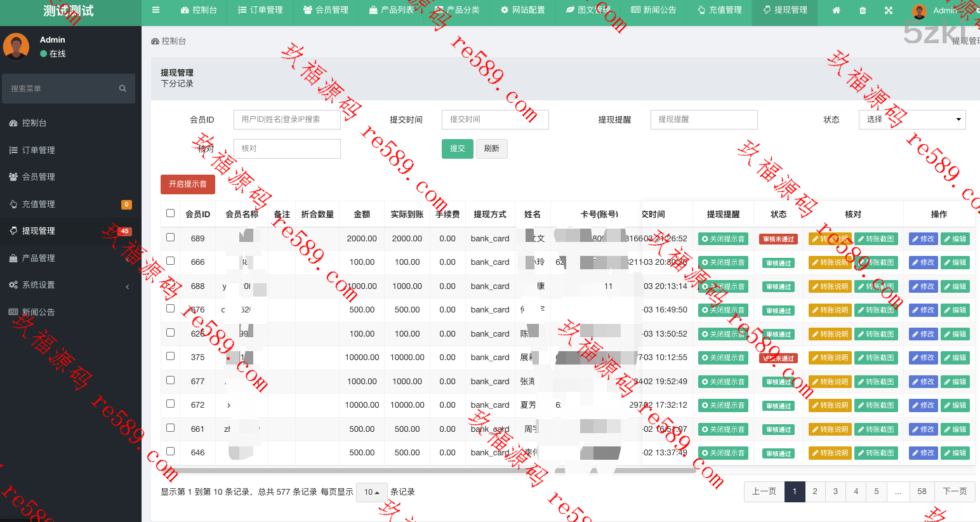Viewport: 980px width, 522px height.
Task: Click the trash icon in top bar
Action: [863, 11]
